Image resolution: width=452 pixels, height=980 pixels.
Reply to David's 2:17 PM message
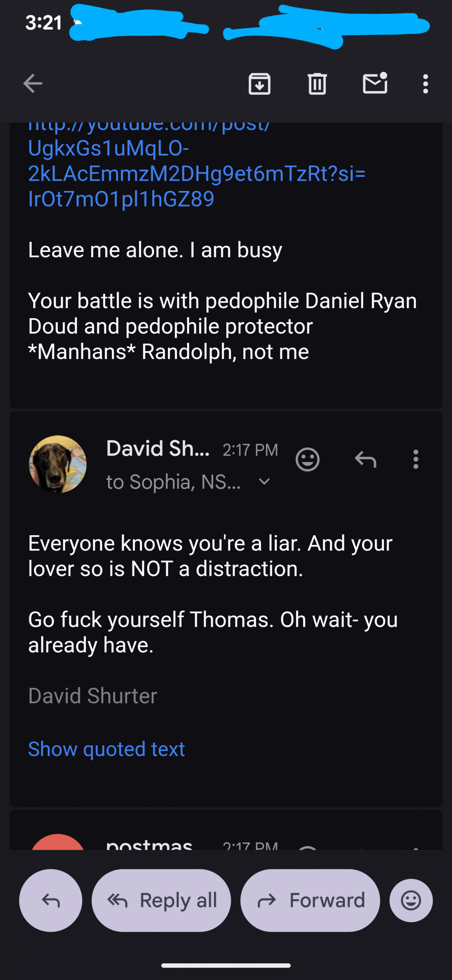[x=365, y=459]
